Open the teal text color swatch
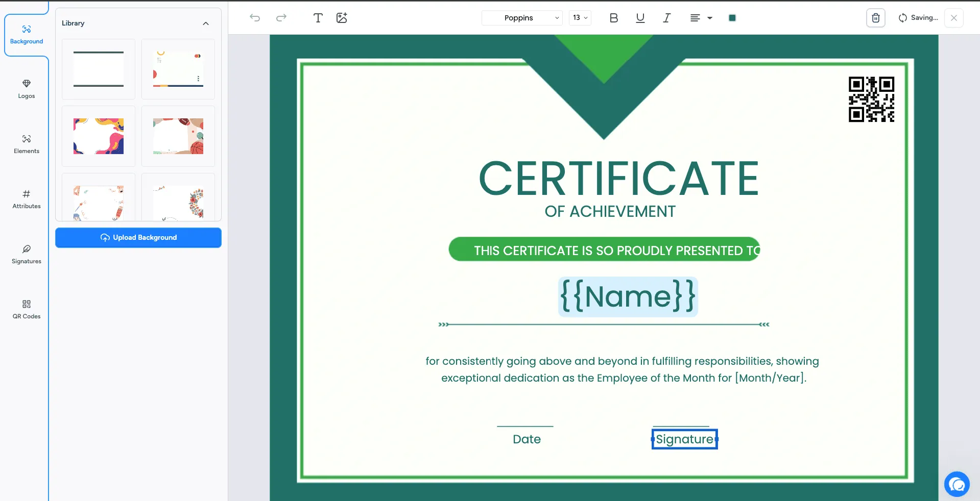The width and height of the screenshot is (980, 501). (x=732, y=18)
